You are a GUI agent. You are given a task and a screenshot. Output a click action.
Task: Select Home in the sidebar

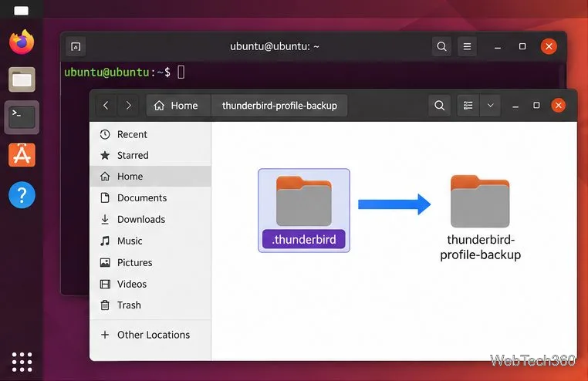150,176
